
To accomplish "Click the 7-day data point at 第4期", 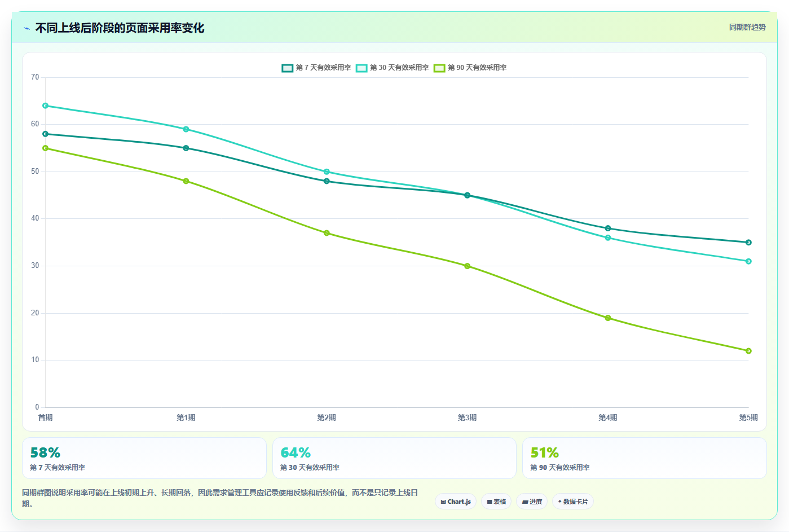I will [x=608, y=228].
